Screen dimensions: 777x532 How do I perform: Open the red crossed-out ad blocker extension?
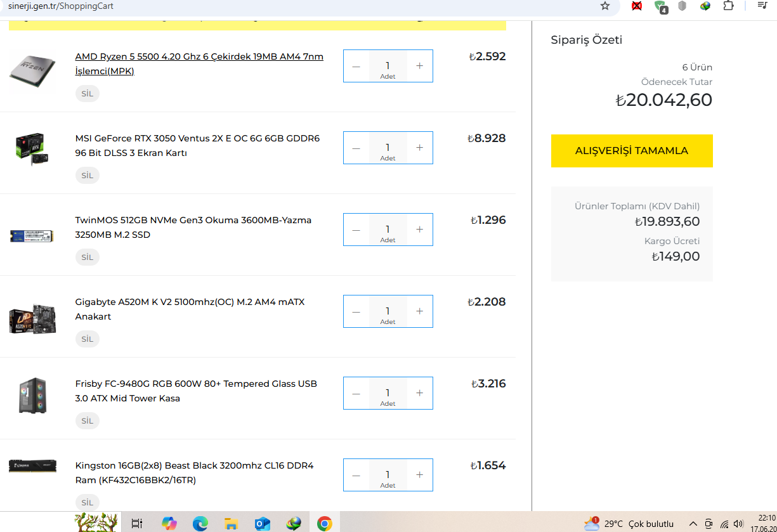(637, 6)
